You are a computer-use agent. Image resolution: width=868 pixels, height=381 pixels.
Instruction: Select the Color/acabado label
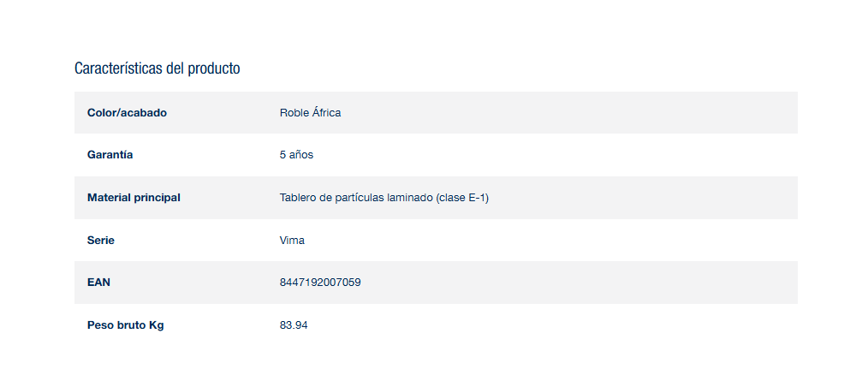[127, 113]
